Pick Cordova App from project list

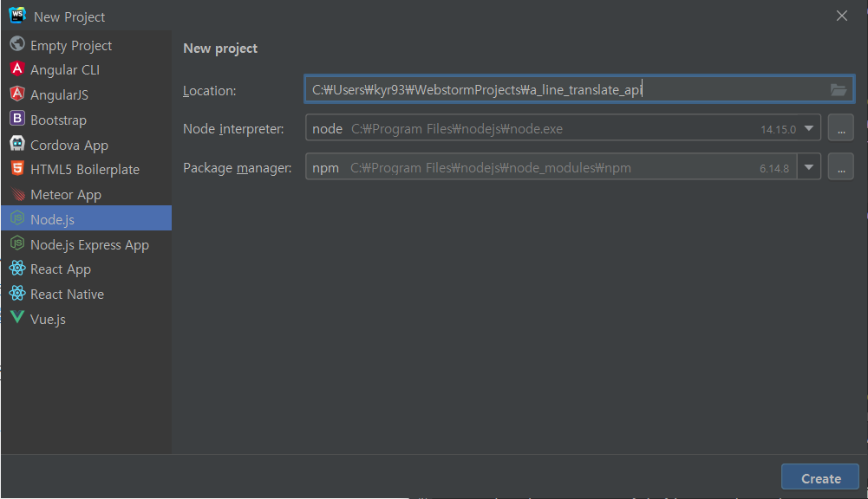coord(87,145)
